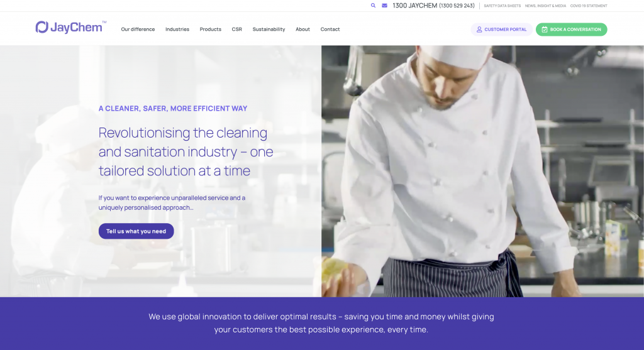Open News, Insight & Media link
644x350 pixels.
(545, 6)
